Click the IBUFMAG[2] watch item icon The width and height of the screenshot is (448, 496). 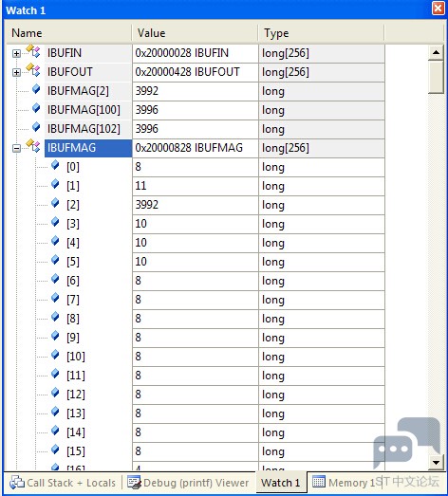click(x=36, y=89)
